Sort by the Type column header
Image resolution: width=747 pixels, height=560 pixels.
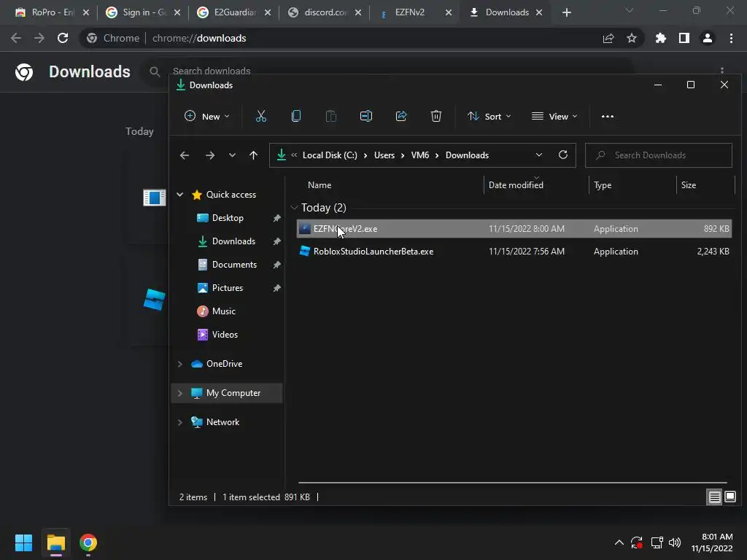pyautogui.click(x=603, y=185)
